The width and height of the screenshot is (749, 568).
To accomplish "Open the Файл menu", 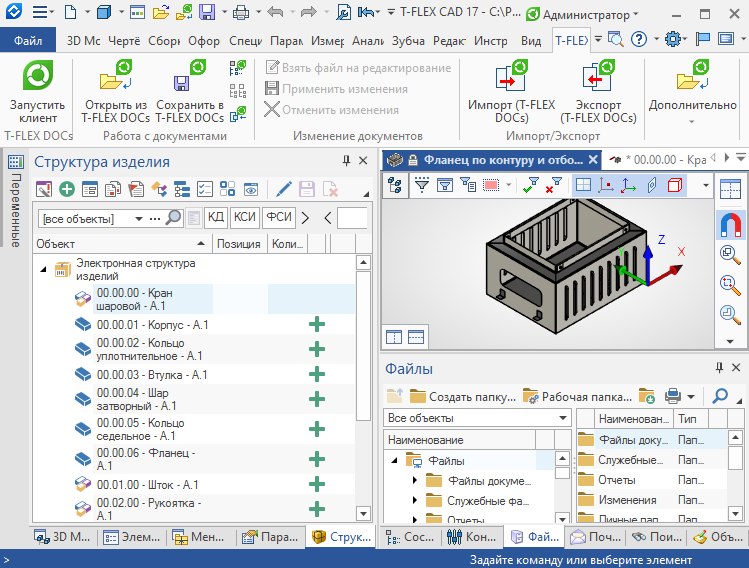I will pos(28,41).
